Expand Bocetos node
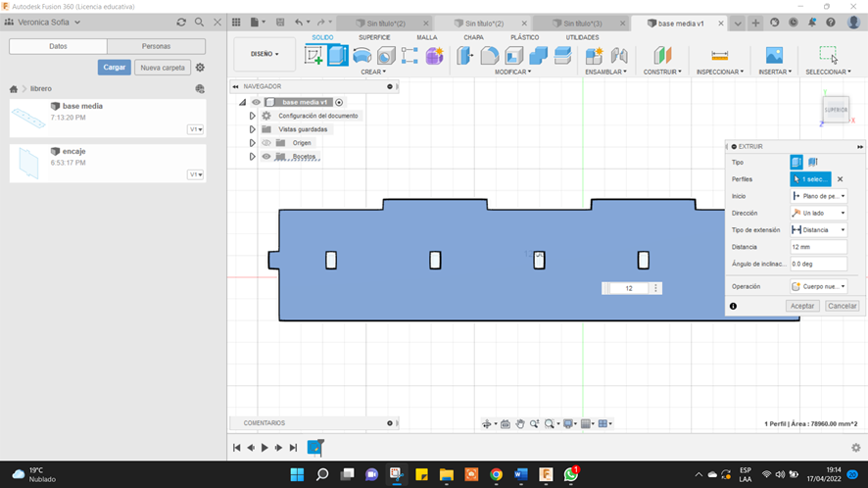The width and height of the screenshot is (868, 488). click(x=252, y=156)
